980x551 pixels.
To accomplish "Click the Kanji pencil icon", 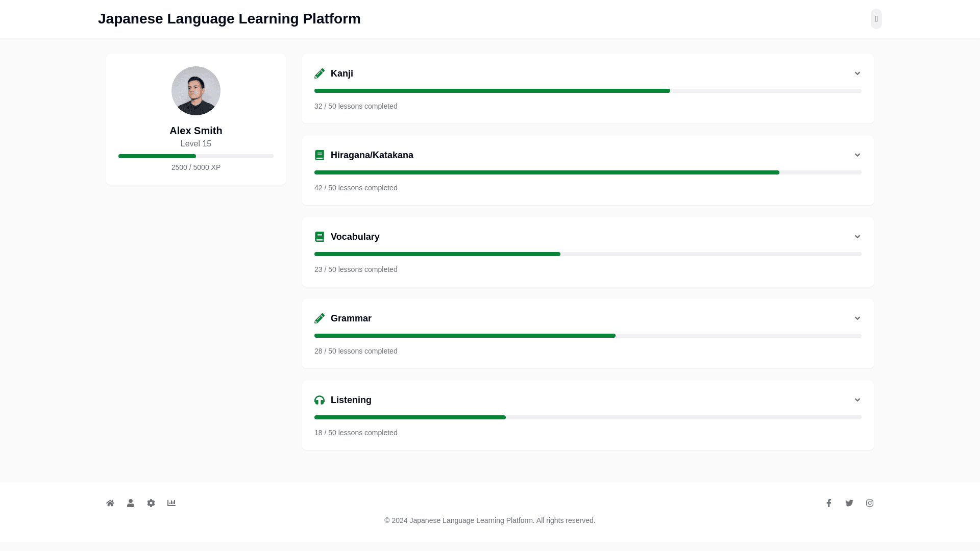I will point(320,73).
